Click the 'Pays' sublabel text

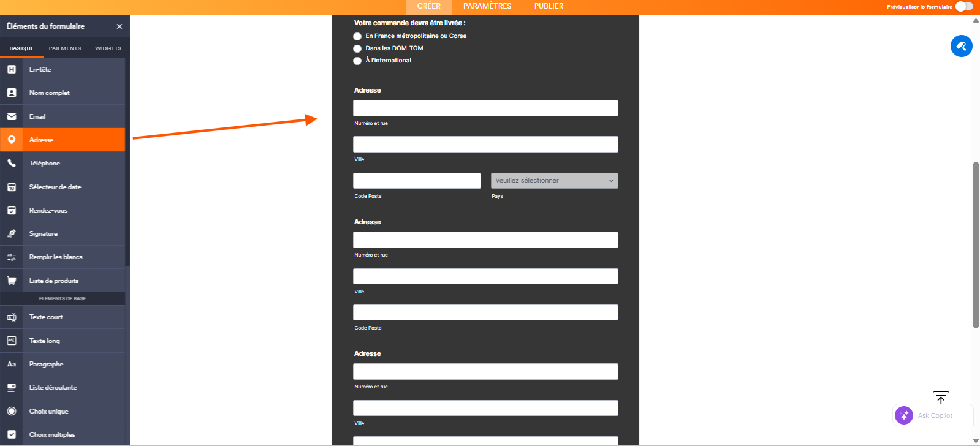tap(497, 196)
